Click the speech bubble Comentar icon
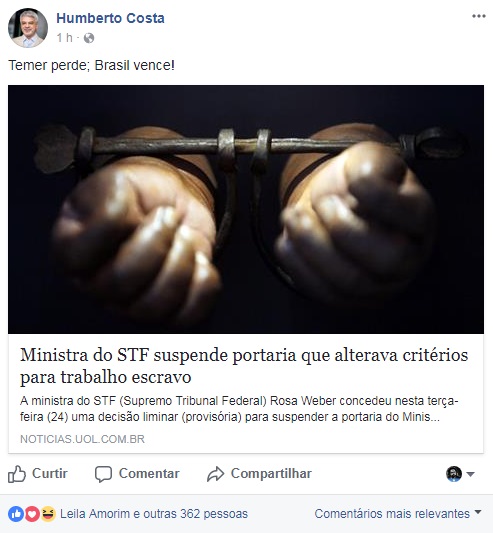493x533 pixels. tap(103, 474)
